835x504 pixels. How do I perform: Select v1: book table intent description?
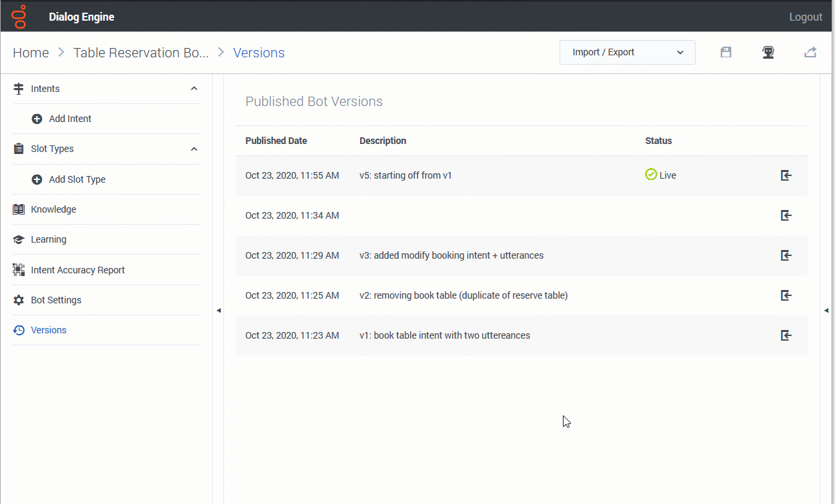point(445,335)
